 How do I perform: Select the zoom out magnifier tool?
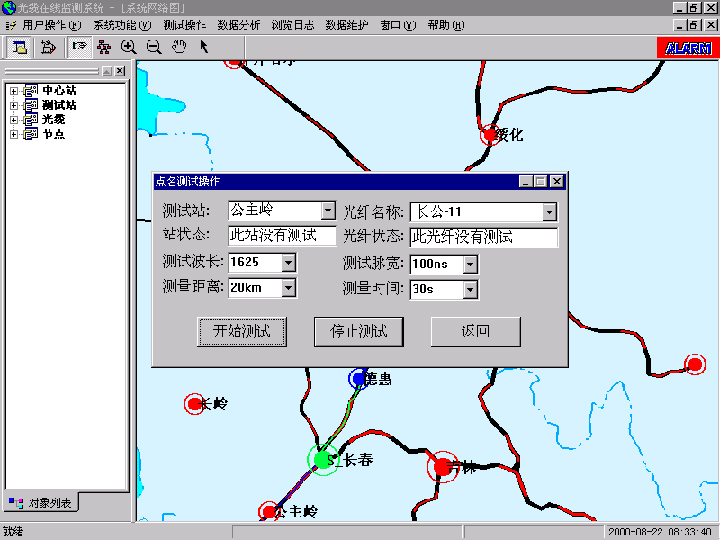pyautogui.click(x=154, y=47)
